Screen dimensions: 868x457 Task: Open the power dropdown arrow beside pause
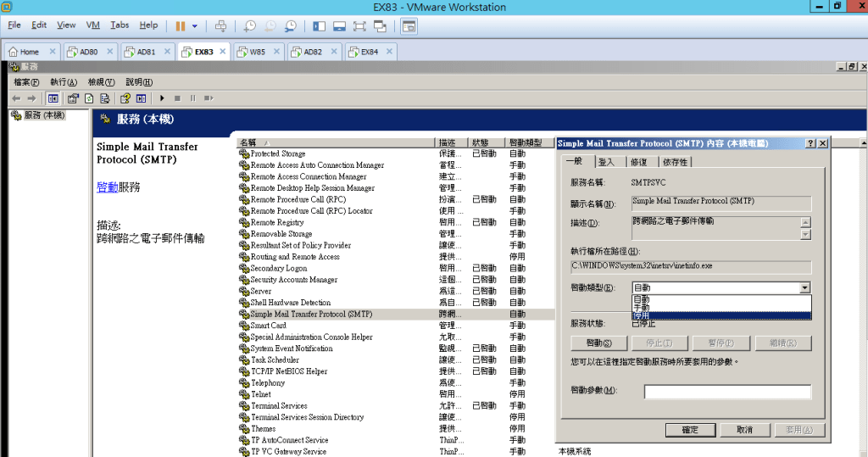coord(195,26)
